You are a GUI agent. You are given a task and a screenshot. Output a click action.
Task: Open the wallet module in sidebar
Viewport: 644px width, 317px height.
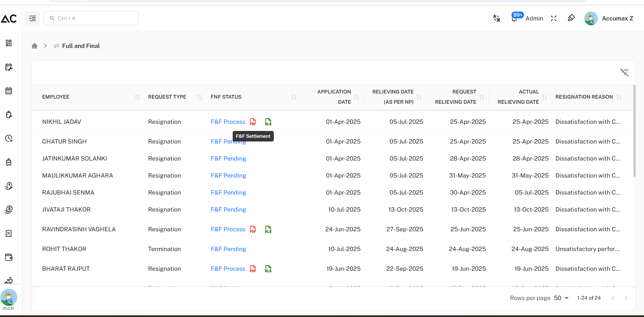9,257
